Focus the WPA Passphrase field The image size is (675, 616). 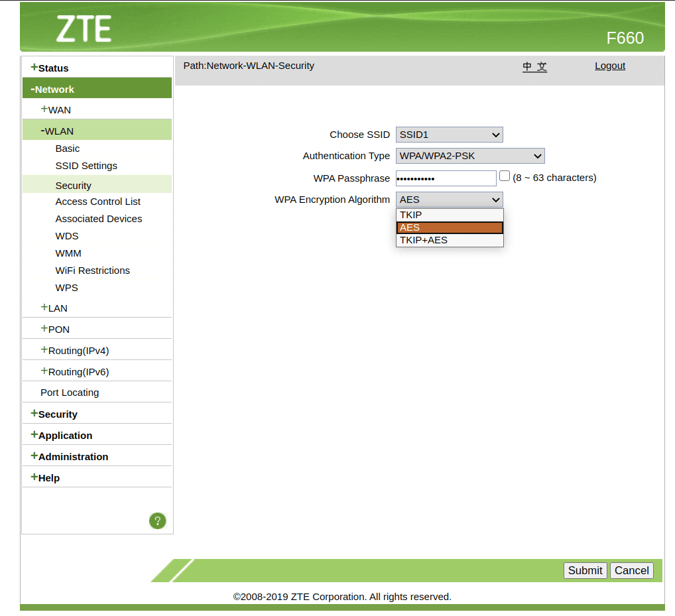(x=446, y=178)
